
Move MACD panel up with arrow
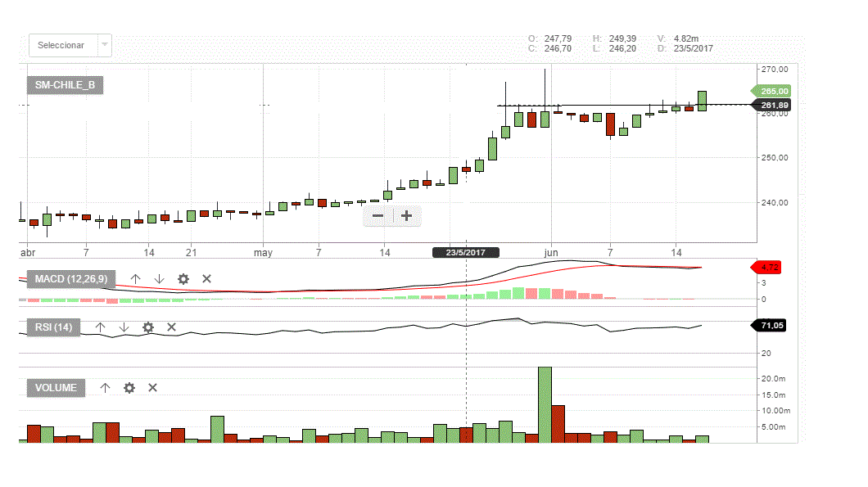(136, 279)
